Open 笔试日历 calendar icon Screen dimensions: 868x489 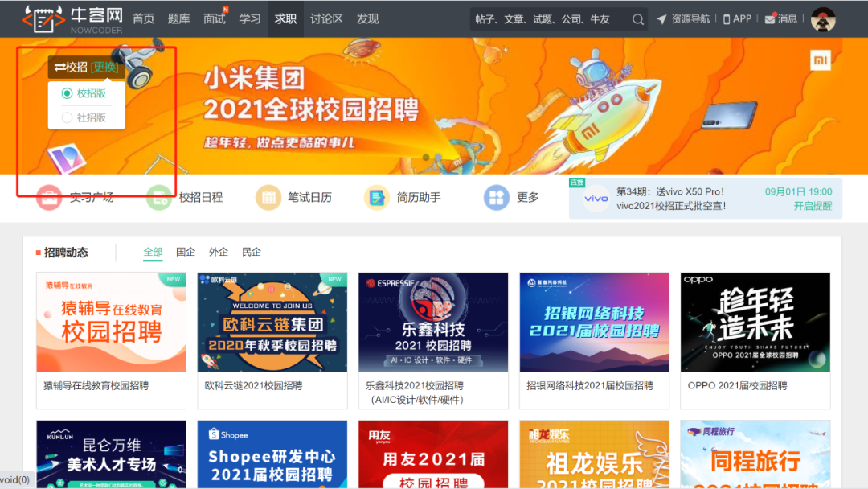(x=268, y=197)
